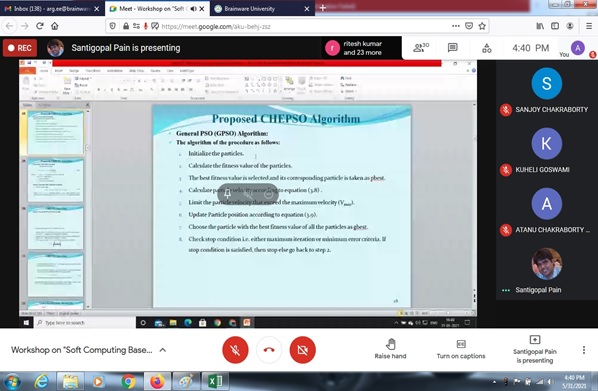Go to Firefox home page icon
The width and height of the screenshot is (598, 391).
click(x=55, y=26)
